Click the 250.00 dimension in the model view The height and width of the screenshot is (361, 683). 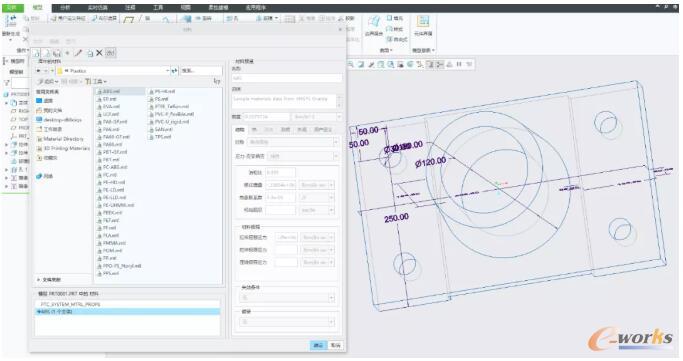tap(396, 217)
